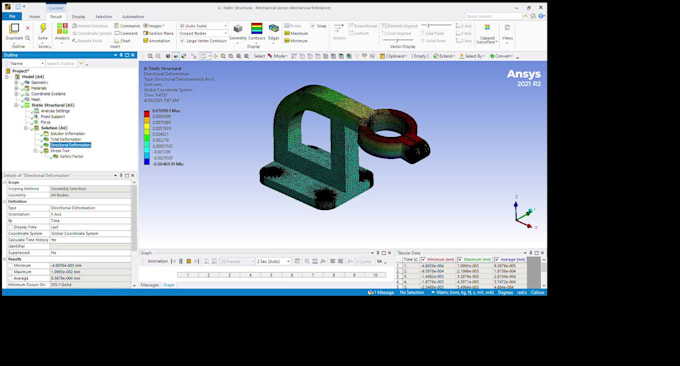Switch to the Display ribbon tab
The height and width of the screenshot is (366, 680).
78,17
